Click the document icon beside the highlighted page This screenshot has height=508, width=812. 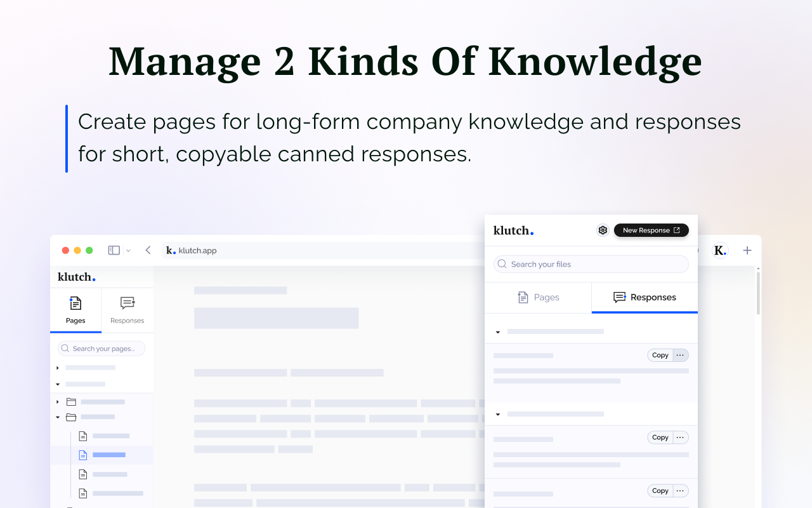pyautogui.click(x=82, y=455)
